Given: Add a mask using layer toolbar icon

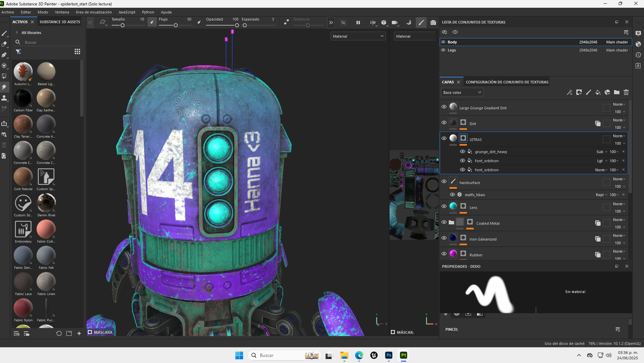Looking at the screenshot, I should pos(579,92).
